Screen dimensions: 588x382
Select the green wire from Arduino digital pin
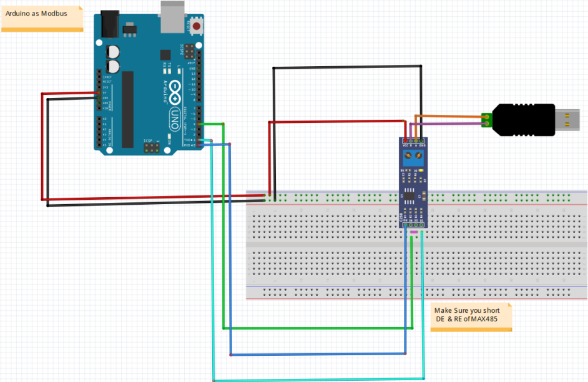(x=223, y=225)
